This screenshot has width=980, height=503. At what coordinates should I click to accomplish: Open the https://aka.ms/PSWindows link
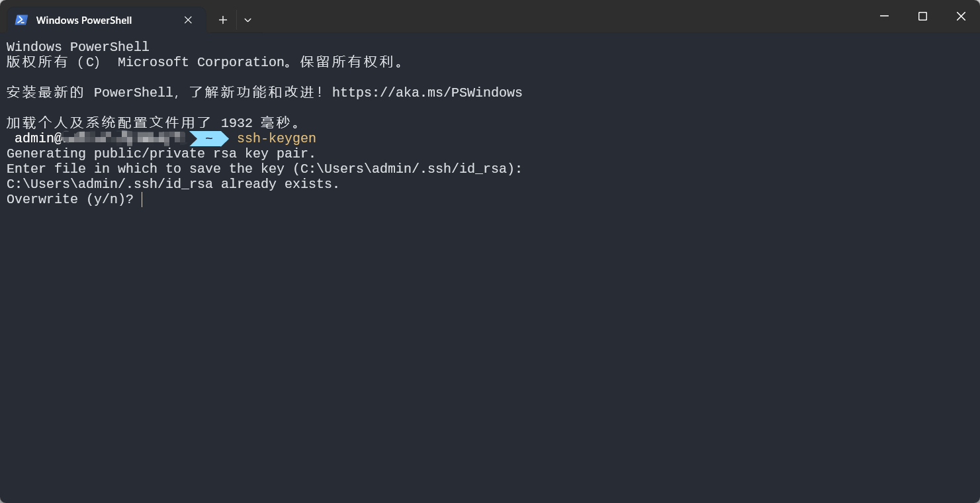(x=427, y=93)
